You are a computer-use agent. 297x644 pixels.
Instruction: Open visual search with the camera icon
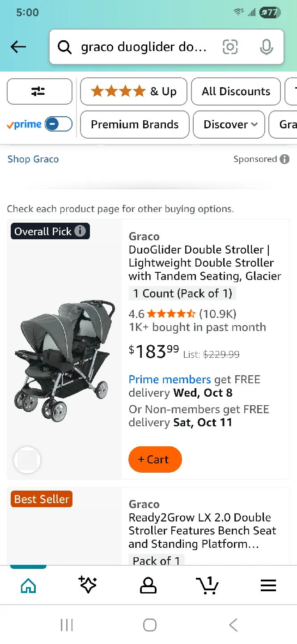click(x=230, y=47)
